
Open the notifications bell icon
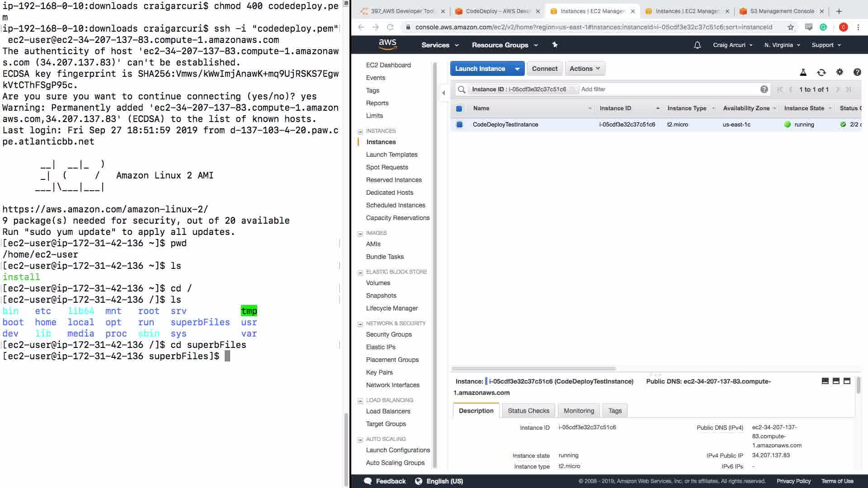pos(697,45)
